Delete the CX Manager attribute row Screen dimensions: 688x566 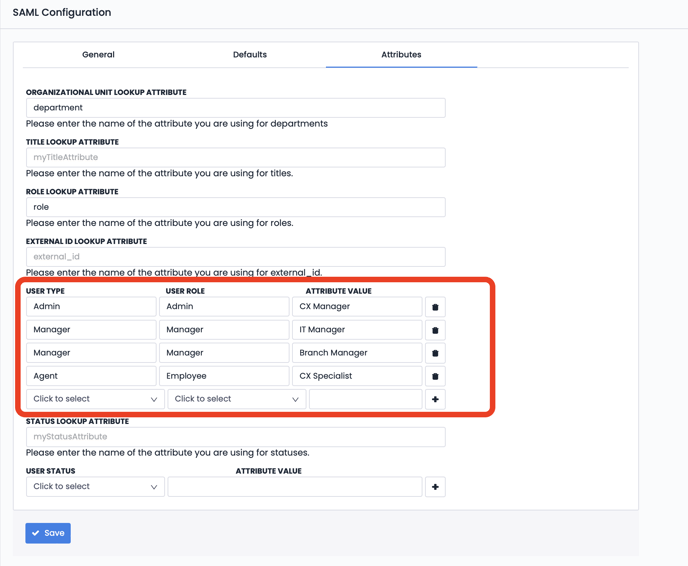pos(435,307)
